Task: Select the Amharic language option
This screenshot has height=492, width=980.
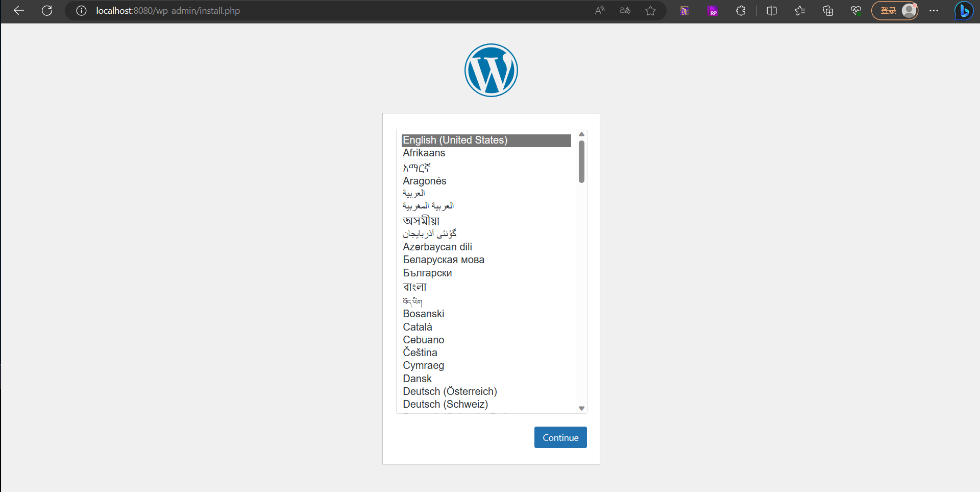Action: (486, 168)
